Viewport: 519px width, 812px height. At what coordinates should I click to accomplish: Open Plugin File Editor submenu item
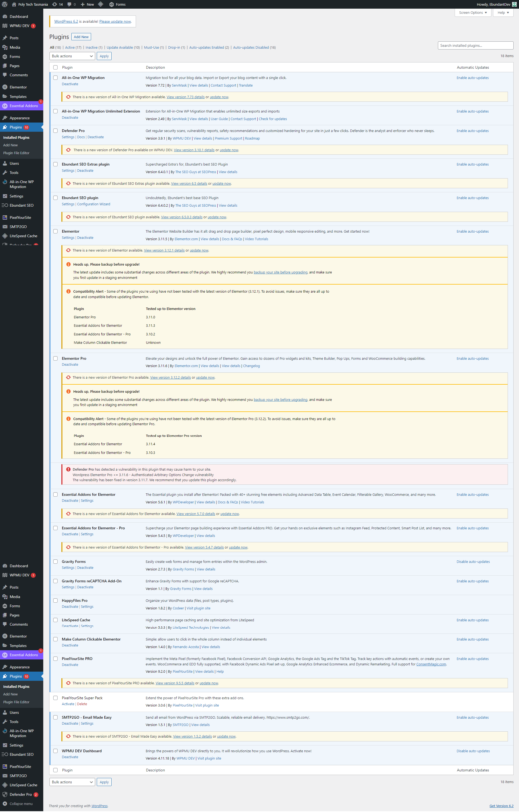click(16, 153)
